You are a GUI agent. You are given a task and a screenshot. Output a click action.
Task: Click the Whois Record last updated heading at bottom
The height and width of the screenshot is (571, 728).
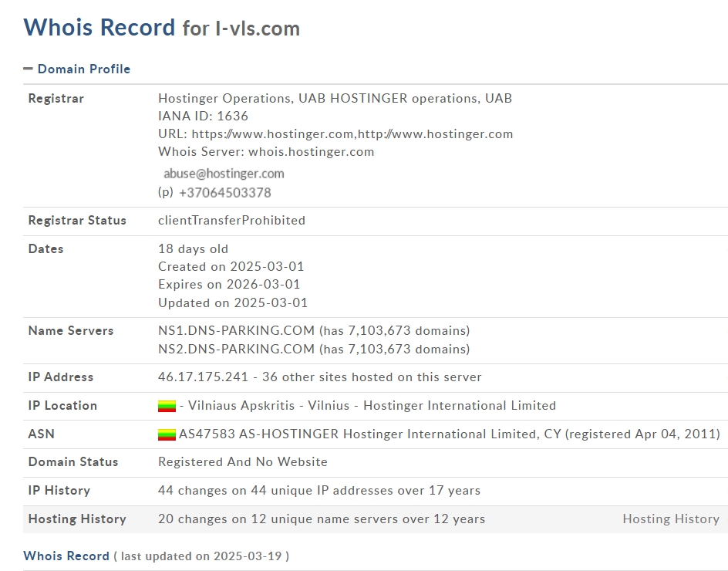point(156,556)
